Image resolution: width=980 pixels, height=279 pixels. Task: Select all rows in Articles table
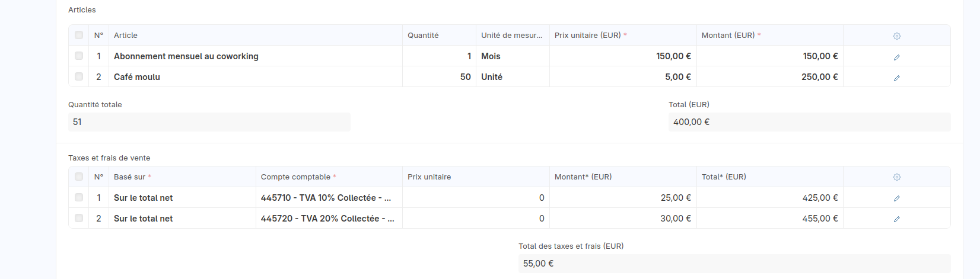(79, 35)
